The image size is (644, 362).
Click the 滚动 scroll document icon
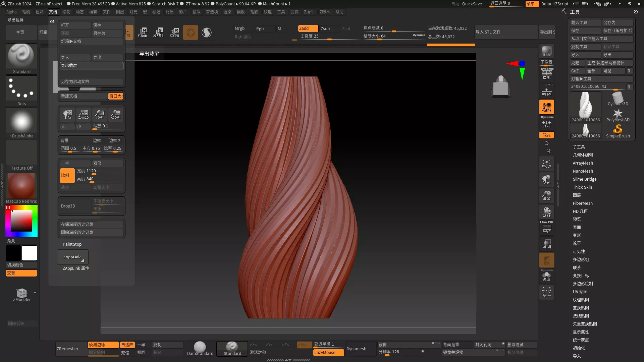click(x=67, y=114)
